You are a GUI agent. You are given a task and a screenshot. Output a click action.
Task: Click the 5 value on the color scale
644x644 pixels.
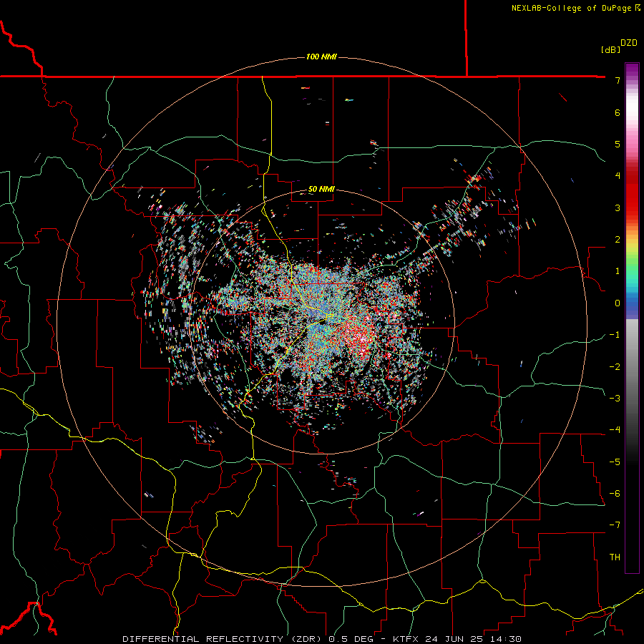pos(618,144)
